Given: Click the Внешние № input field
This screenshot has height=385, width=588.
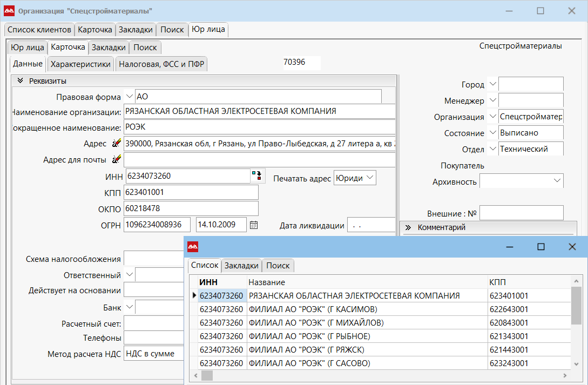Looking at the screenshot, I should 521,213.
